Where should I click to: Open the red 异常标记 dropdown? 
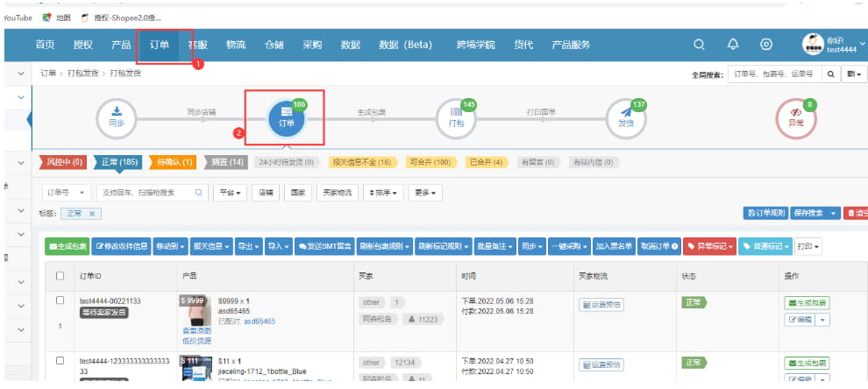pos(709,247)
